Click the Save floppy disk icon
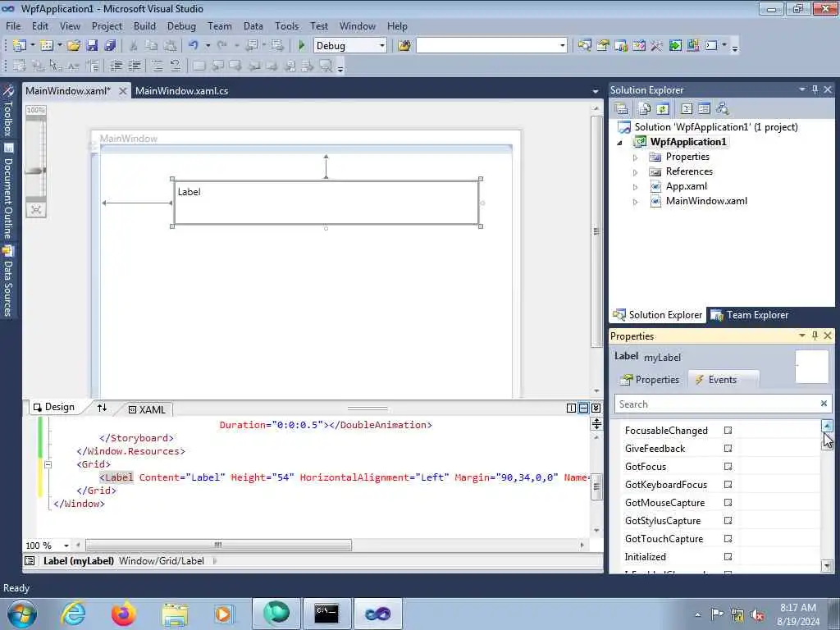 click(92, 46)
